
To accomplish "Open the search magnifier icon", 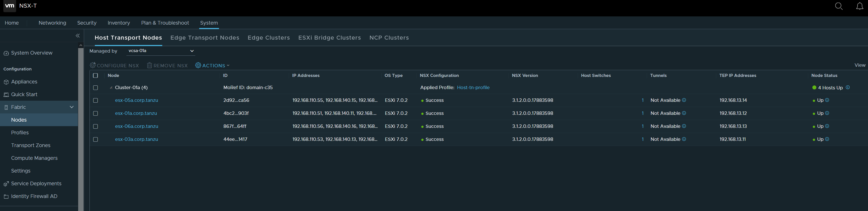I will pos(839,6).
